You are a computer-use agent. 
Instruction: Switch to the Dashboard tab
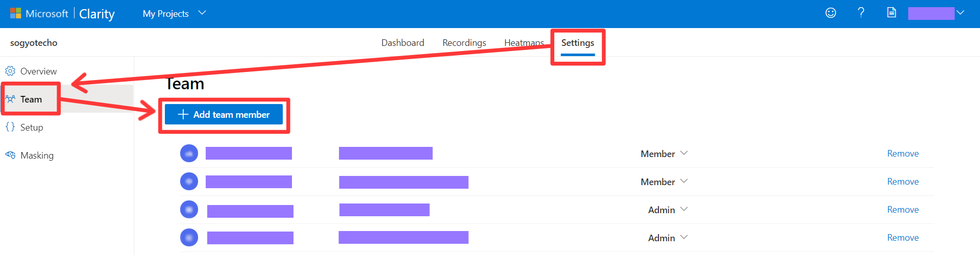[402, 43]
